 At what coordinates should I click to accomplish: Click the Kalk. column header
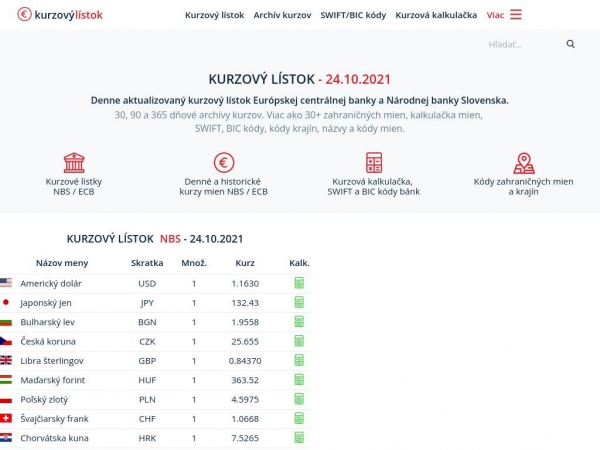click(x=299, y=263)
